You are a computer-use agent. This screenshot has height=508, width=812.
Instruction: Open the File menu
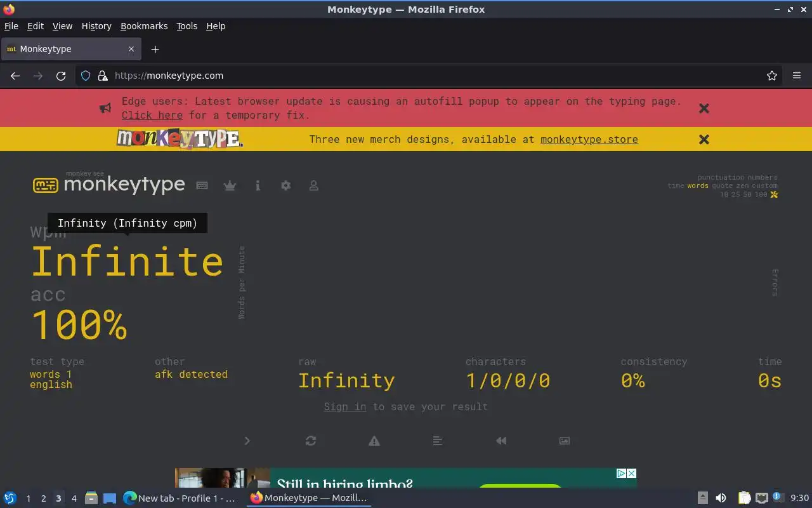[x=11, y=26]
